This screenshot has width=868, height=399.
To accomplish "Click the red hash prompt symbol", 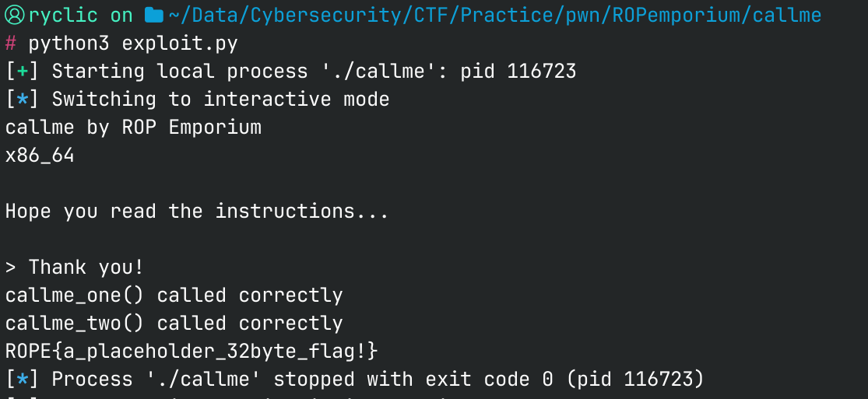I will click(x=11, y=43).
